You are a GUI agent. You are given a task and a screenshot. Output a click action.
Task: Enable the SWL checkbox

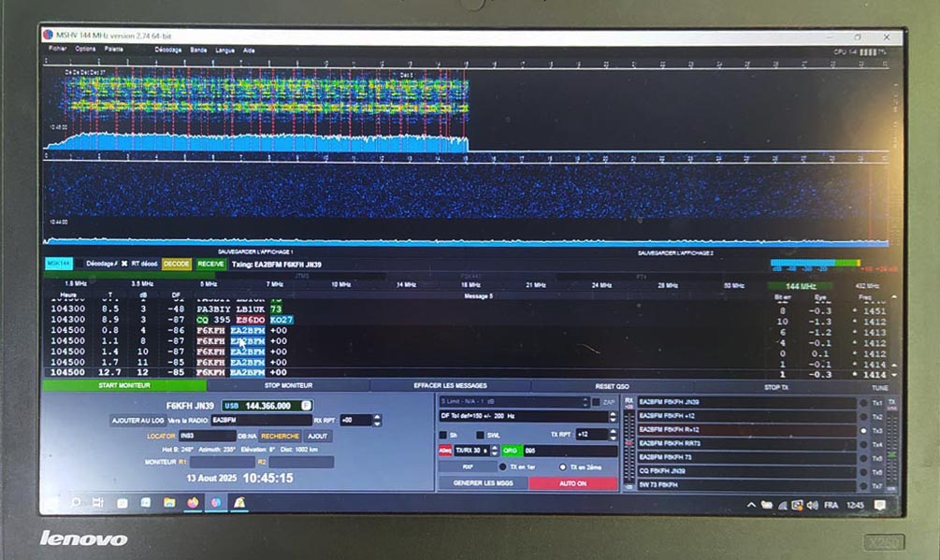pyautogui.click(x=481, y=435)
